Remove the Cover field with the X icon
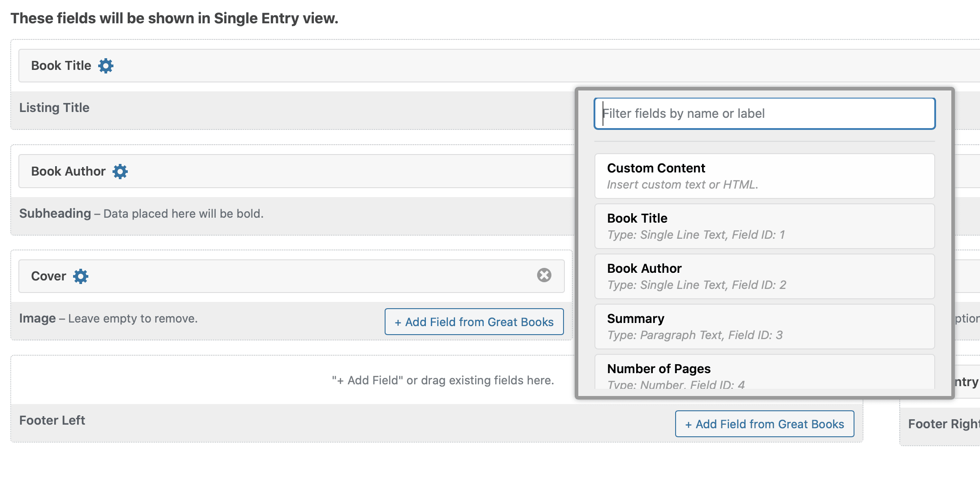980x482 pixels. pyautogui.click(x=544, y=275)
